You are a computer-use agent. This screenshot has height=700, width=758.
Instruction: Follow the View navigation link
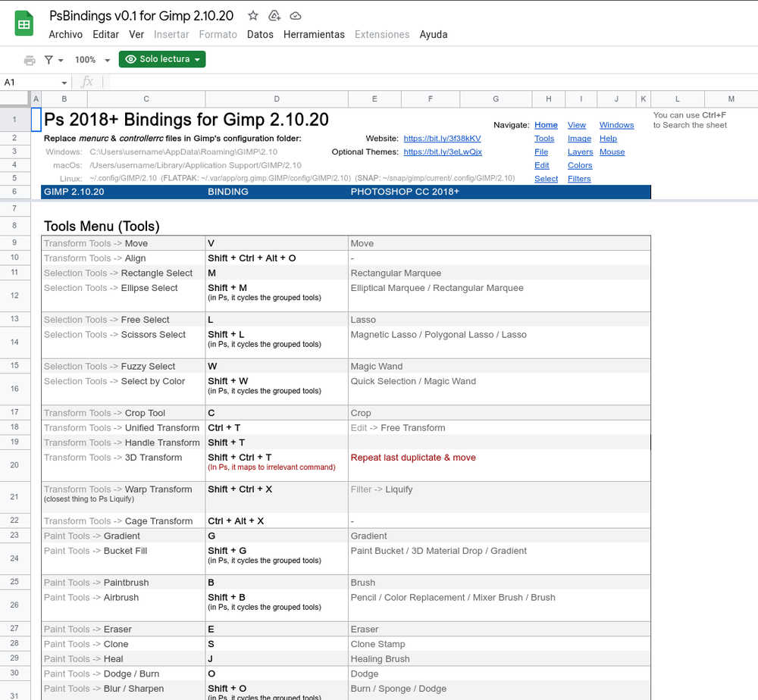(x=577, y=125)
